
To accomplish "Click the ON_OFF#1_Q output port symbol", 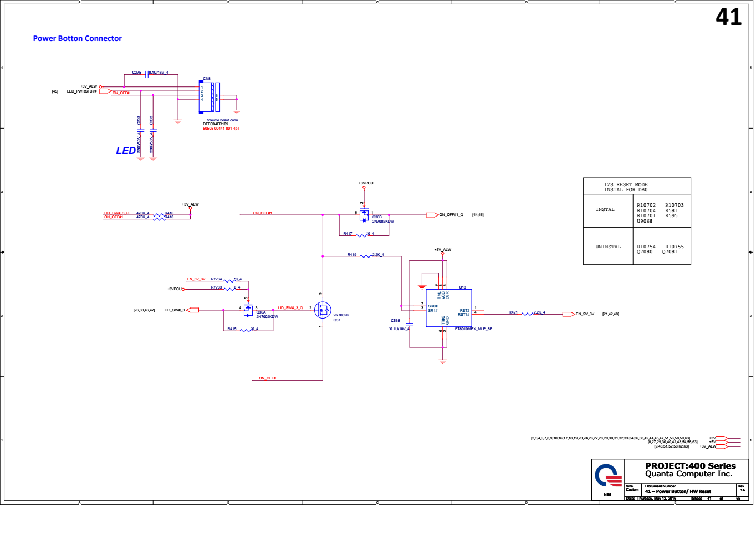I will [x=432, y=215].
